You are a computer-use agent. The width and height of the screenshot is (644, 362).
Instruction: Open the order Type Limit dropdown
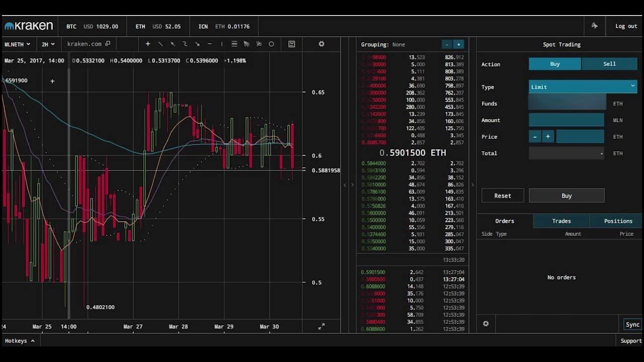[583, 87]
